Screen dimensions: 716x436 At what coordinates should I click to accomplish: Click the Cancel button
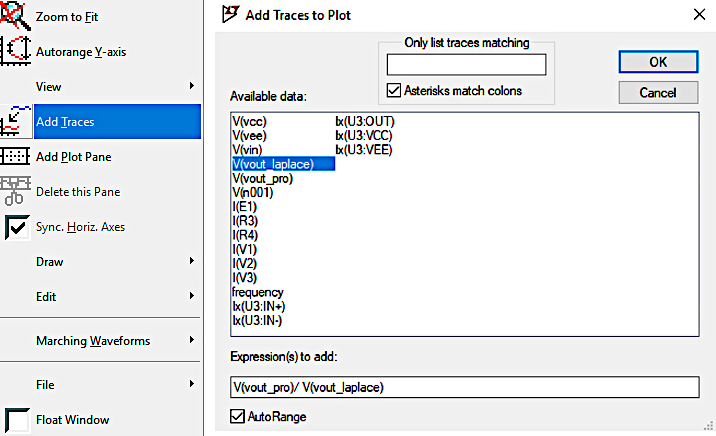(658, 93)
